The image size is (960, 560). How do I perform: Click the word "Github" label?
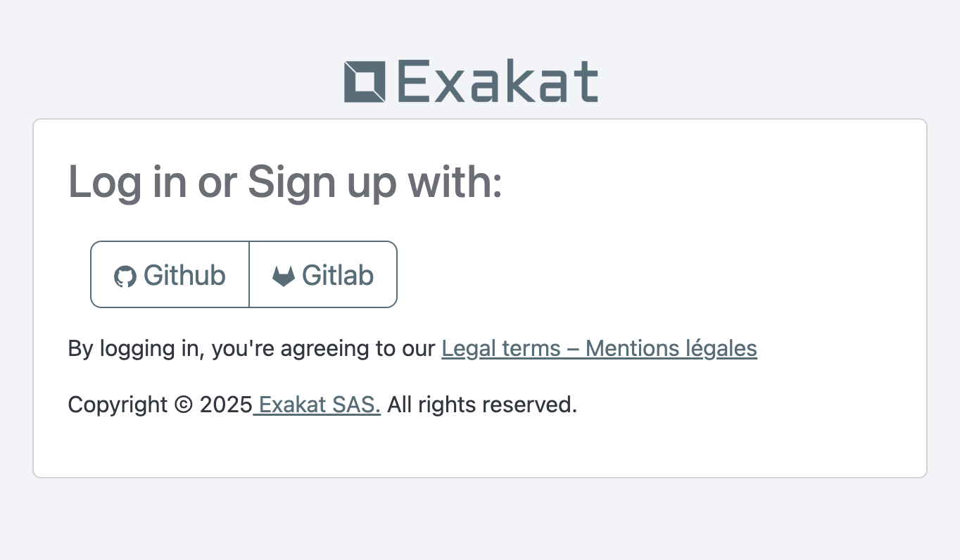(184, 275)
